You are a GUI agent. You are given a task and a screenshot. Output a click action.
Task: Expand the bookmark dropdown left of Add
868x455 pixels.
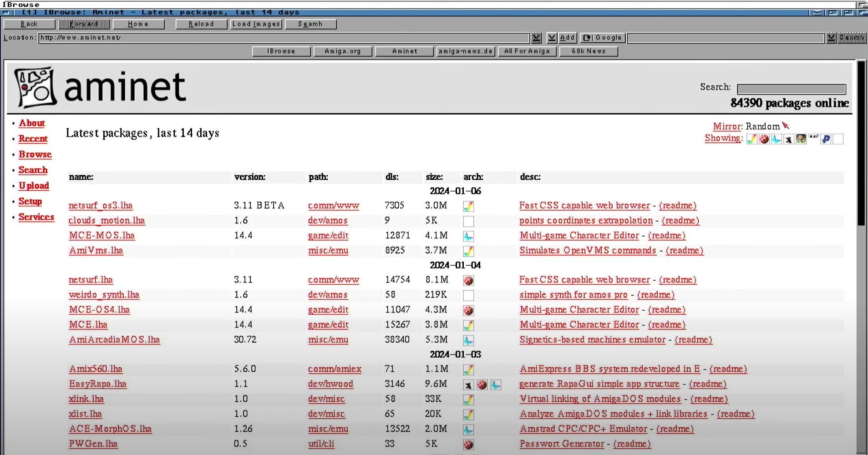pos(552,38)
